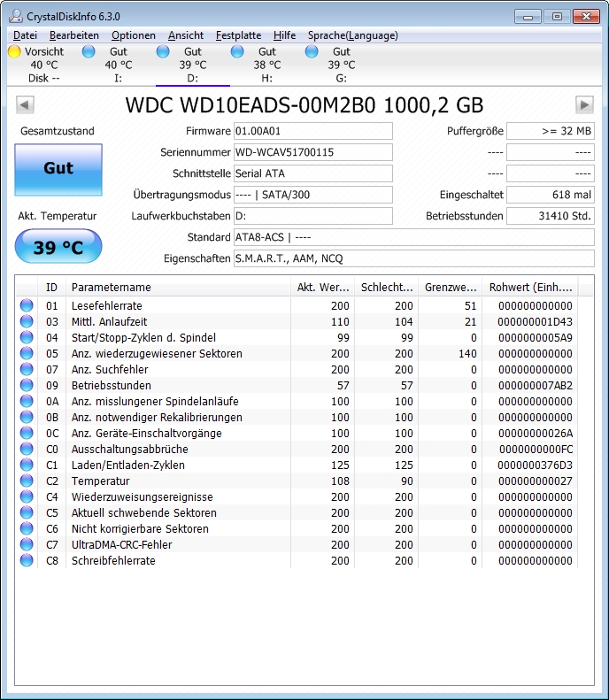Select the Temperatur parameter name
Viewport: 609px width, 700px height.
pos(100,481)
